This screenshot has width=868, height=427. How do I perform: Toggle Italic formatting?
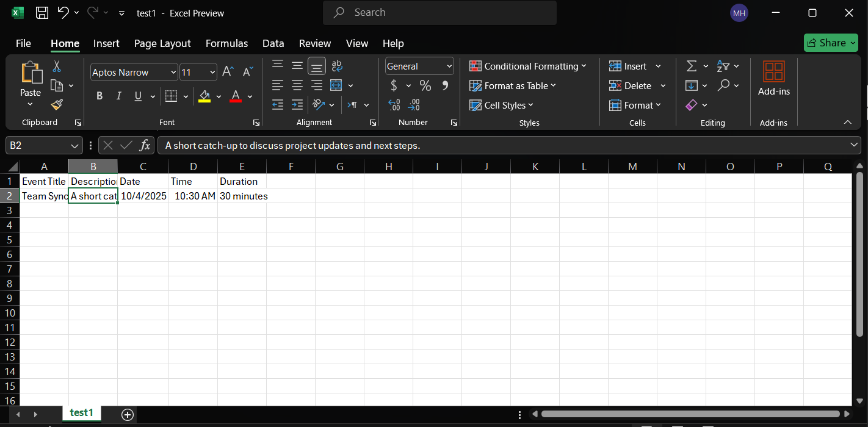(x=119, y=96)
